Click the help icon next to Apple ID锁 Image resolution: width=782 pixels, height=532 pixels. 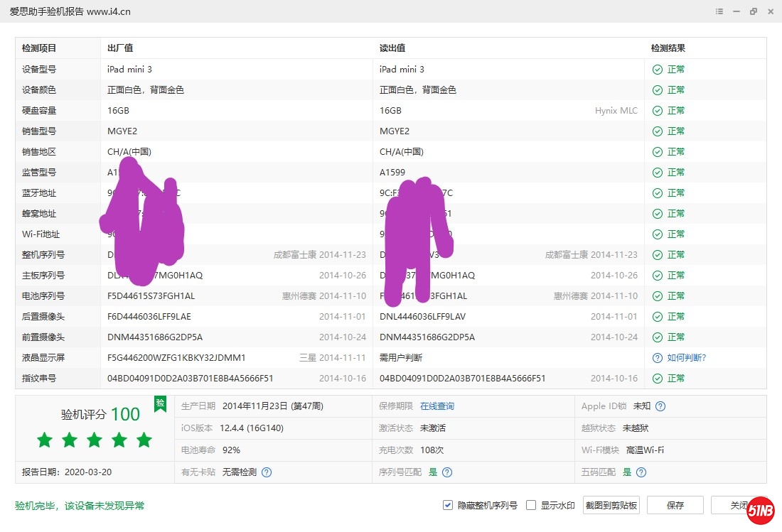pos(660,406)
